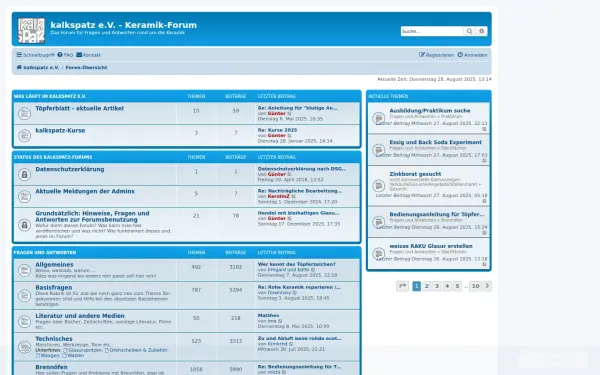Open the Basisfragen forum
Viewport: 600px width, 375px height.
pos(54,287)
